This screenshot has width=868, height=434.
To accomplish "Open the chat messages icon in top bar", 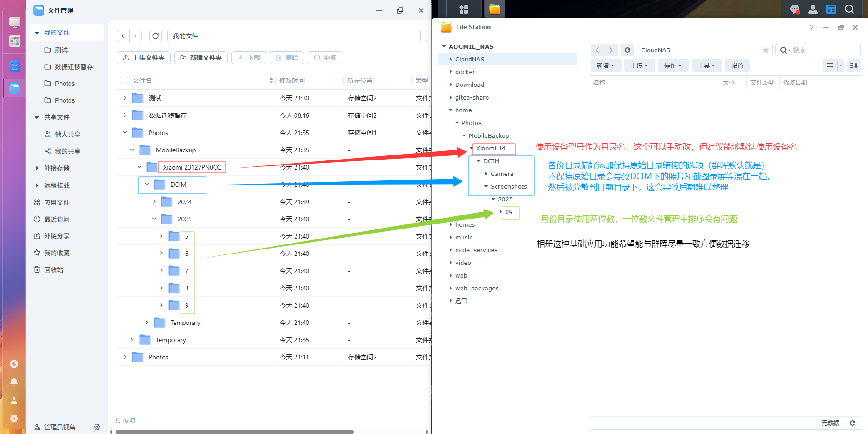I will click(795, 9).
